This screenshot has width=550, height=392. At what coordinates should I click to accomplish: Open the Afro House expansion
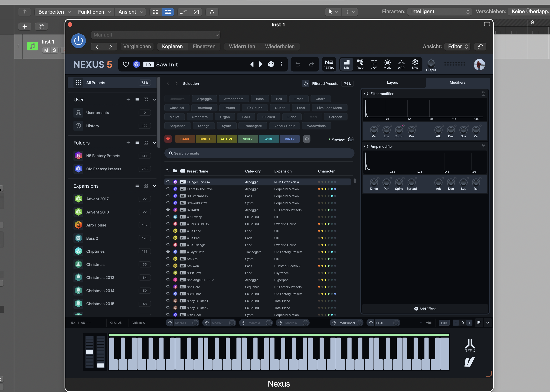(x=112, y=225)
